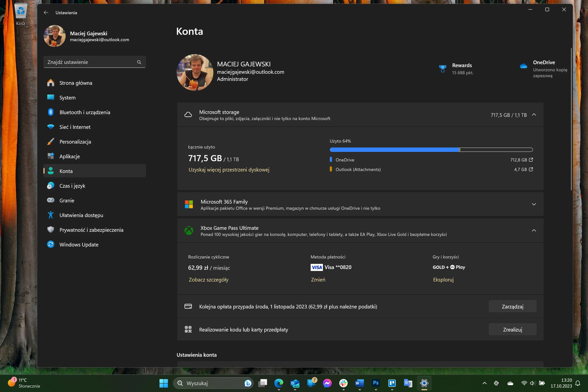Click the VISA card logo
The image size is (588, 392).
pyautogui.click(x=317, y=267)
